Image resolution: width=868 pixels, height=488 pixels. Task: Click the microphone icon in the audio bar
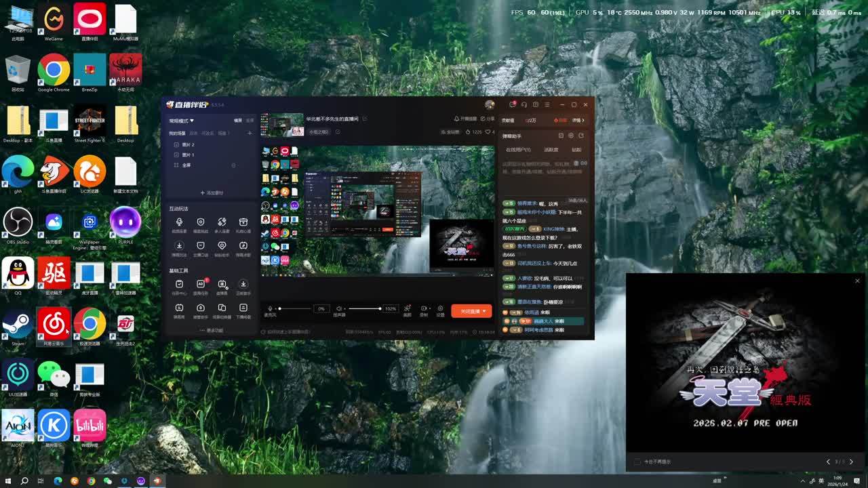point(270,308)
